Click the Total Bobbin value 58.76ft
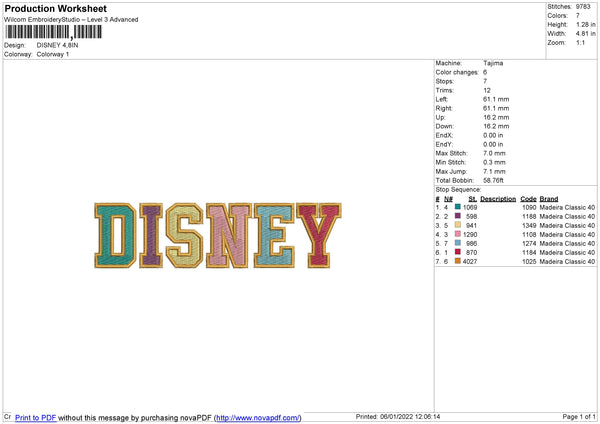Viewport: 600px width, 424px height. tap(494, 180)
